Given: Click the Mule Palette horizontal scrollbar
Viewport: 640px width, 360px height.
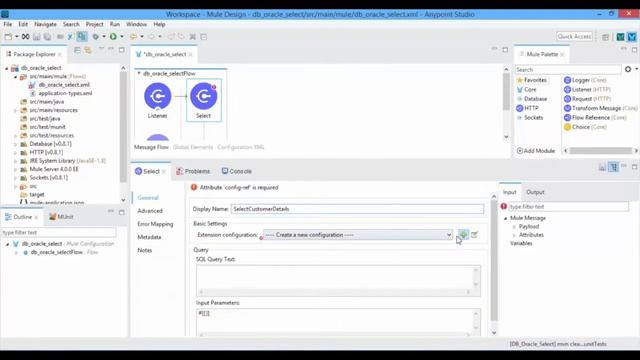Looking at the screenshot, I should click(601, 151).
